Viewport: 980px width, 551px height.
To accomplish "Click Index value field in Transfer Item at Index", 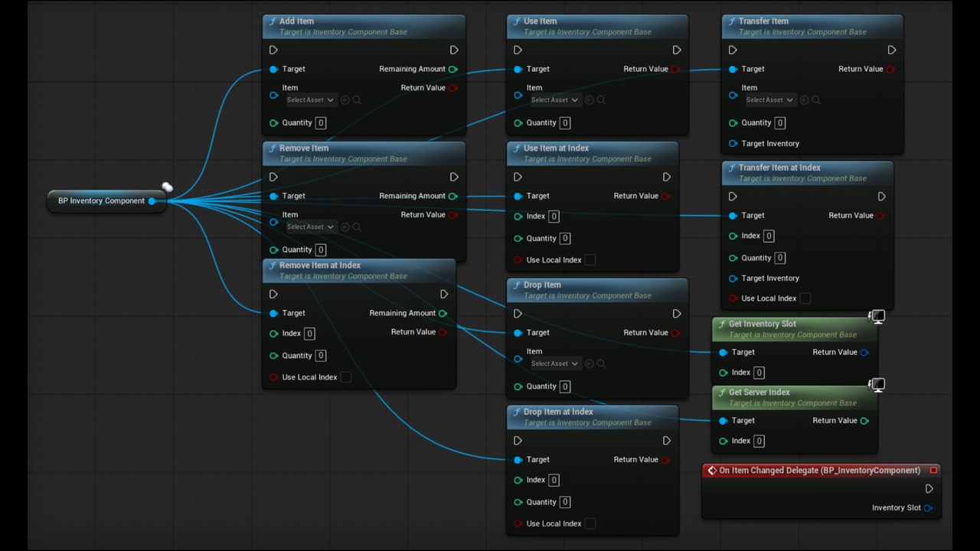I will (x=769, y=236).
